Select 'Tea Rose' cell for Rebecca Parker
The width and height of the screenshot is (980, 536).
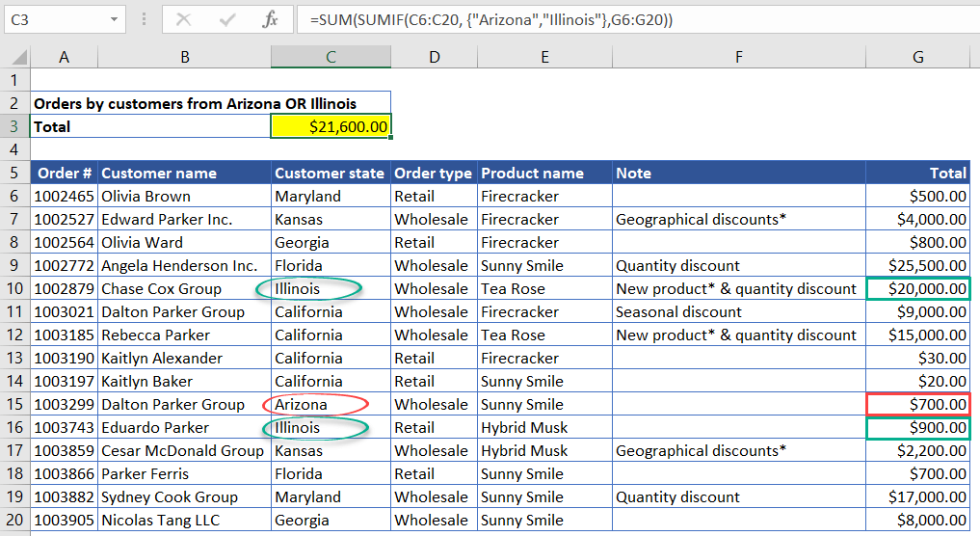click(x=544, y=335)
